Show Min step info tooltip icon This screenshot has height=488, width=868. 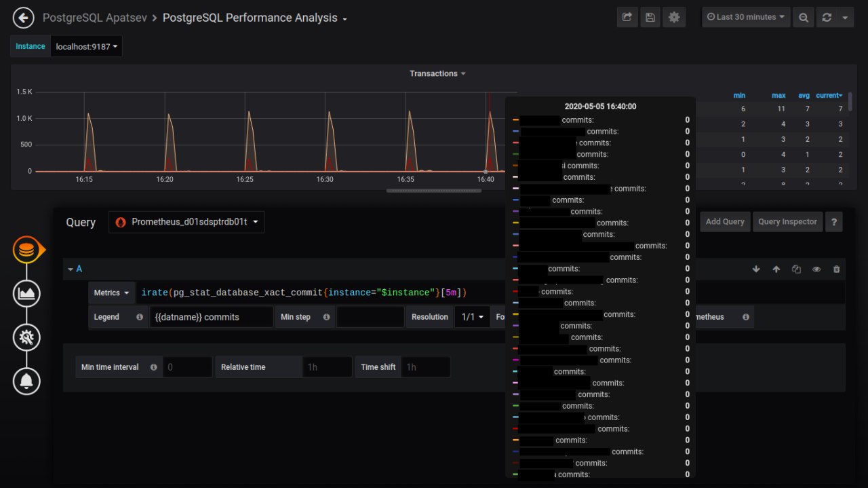coord(326,317)
